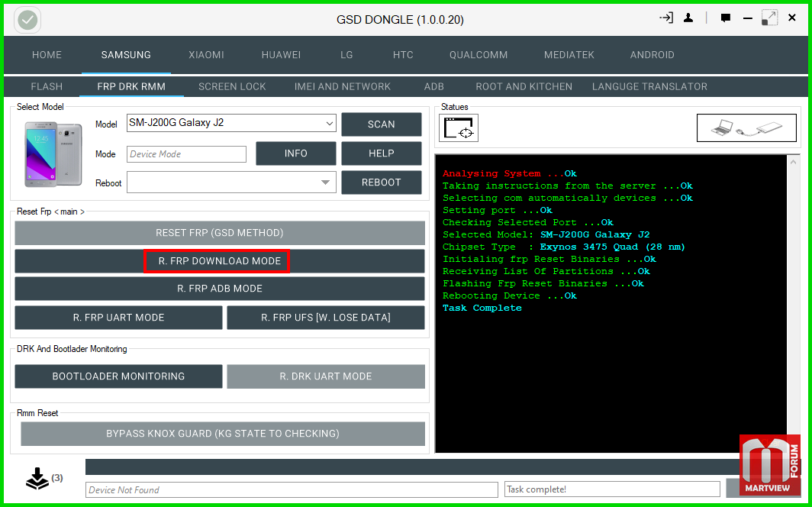Click the screen capture target icon
Viewport: 812px width, 507px height.
coord(459,128)
